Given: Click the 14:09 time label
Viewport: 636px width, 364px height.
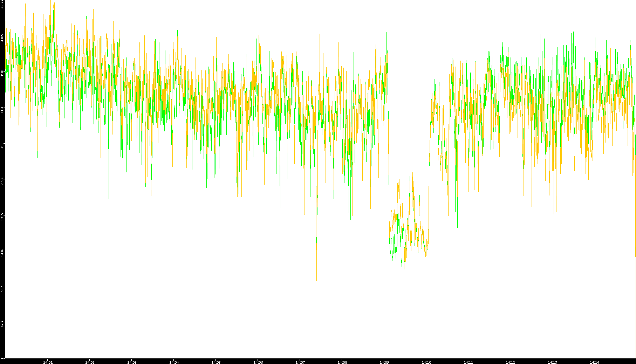Looking at the screenshot, I should pos(384,362).
